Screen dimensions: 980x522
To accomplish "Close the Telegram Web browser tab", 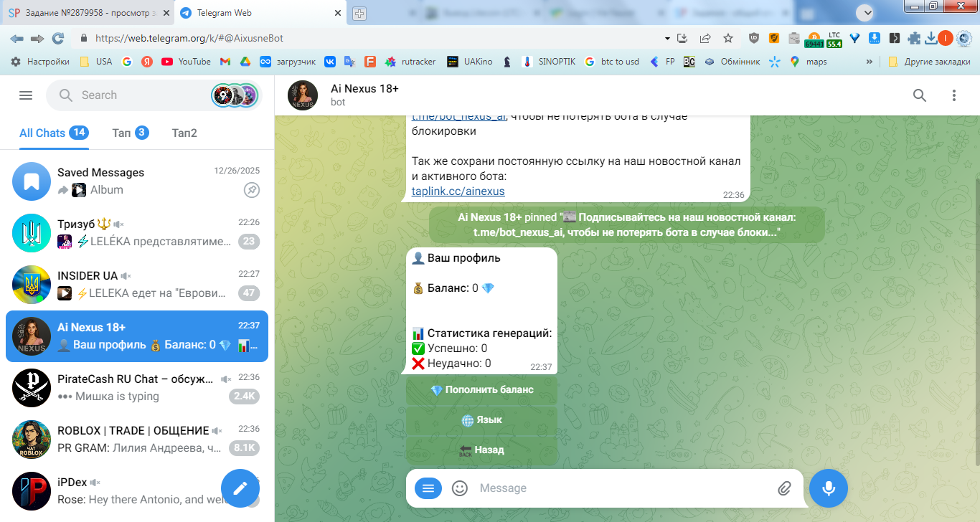I will (338, 13).
